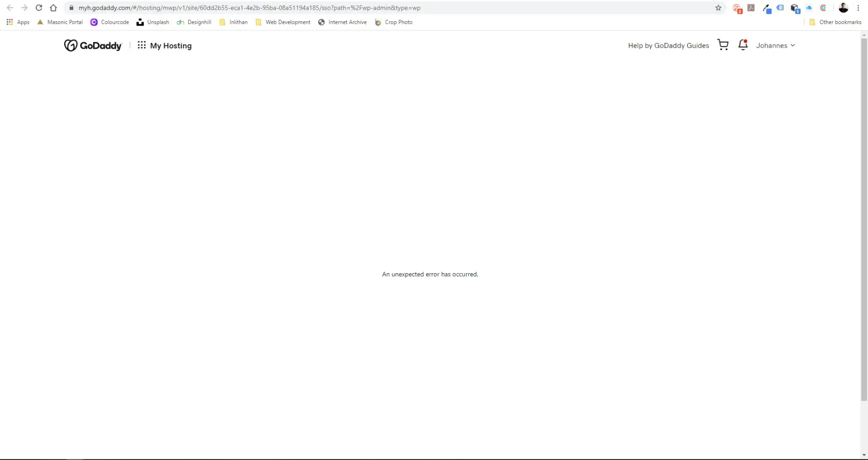Open the black cube extension with badge 1
The width and height of the screenshot is (868, 460).
(x=795, y=8)
